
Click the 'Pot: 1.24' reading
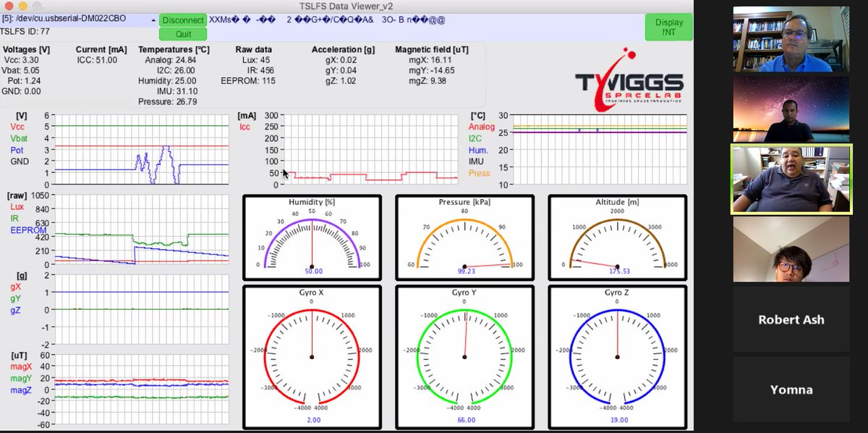[24, 80]
